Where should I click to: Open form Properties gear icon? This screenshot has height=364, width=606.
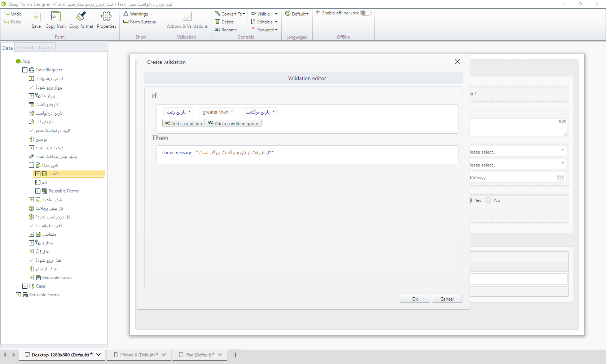pos(106,17)
